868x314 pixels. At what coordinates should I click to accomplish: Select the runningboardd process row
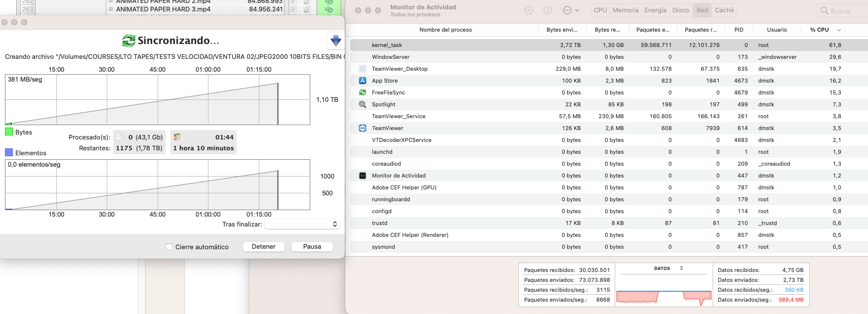609,199
